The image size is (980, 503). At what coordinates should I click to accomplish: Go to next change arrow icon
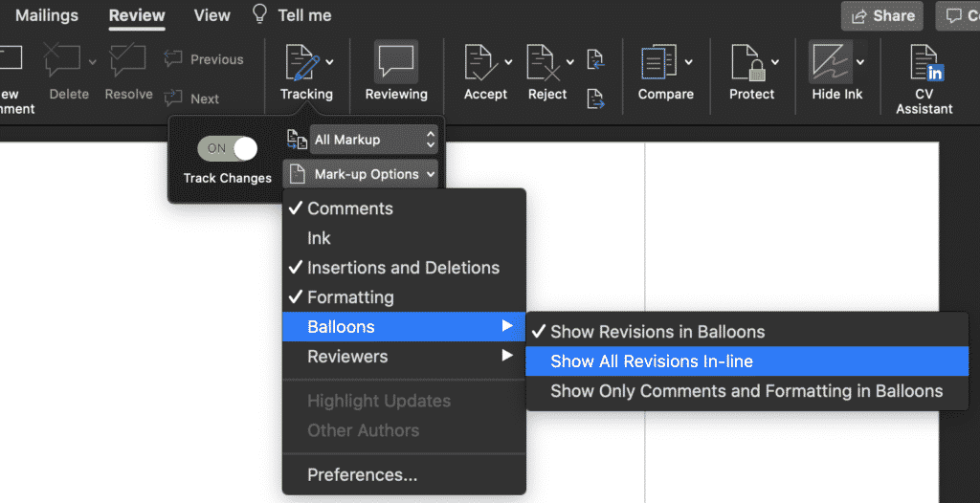[x=595, y=98]
